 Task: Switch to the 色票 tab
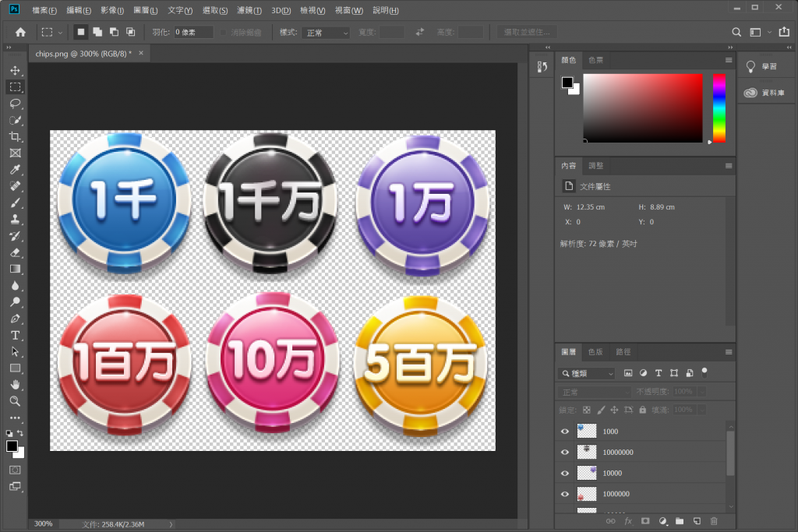point(595,60)
